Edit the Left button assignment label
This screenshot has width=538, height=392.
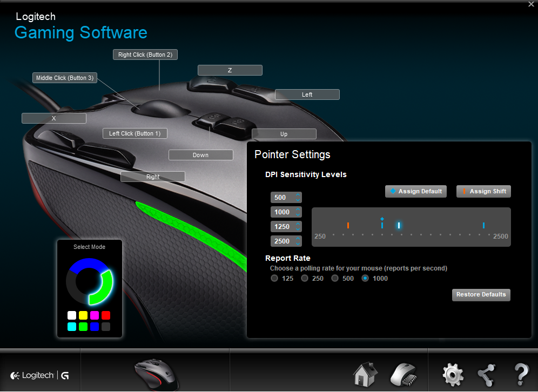[307, 94]
